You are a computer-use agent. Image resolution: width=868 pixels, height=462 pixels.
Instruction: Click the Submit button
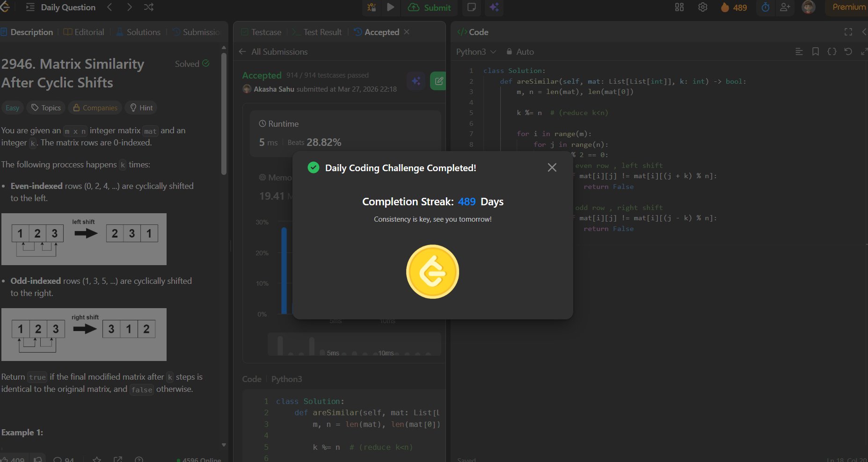(x=430, y=7)
